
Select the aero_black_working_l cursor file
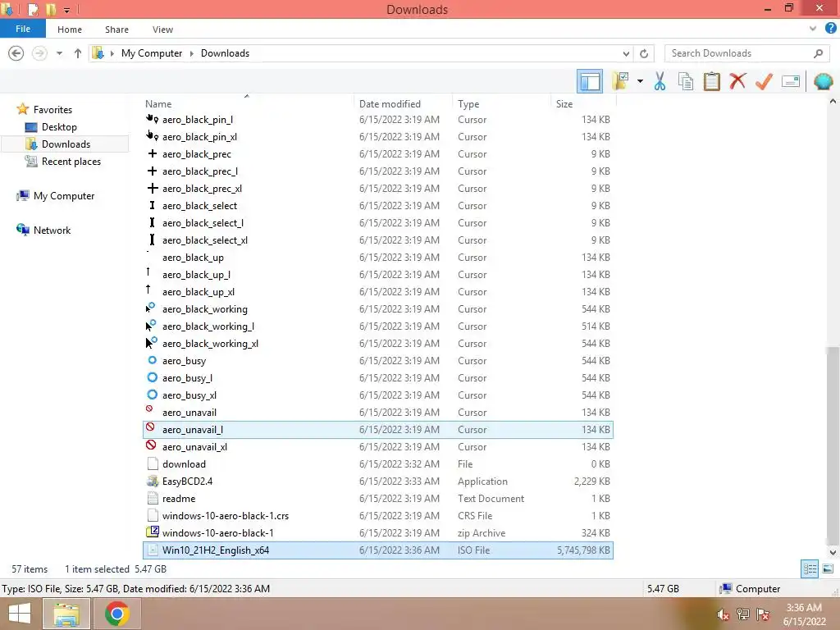[377, 326]
